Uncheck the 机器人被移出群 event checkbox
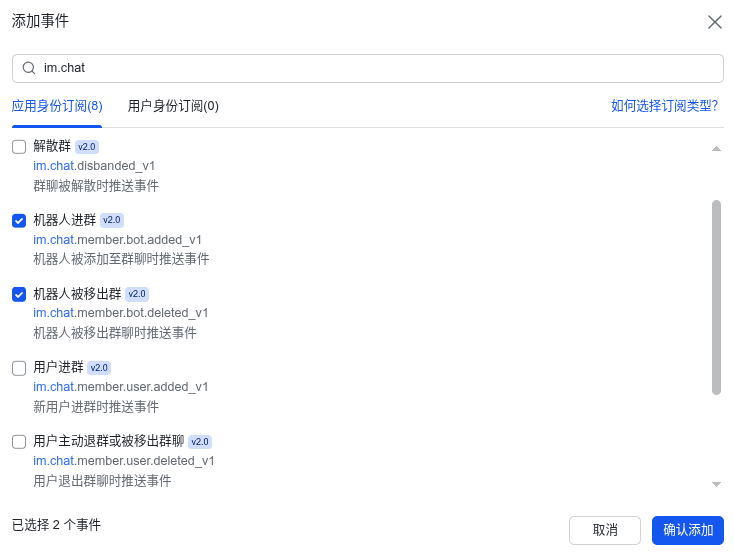 pos(19,294)
